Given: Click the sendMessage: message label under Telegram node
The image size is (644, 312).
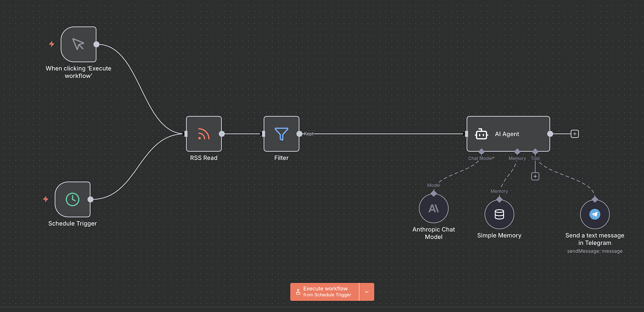Looking at the screenshot, I should [594, 251].
